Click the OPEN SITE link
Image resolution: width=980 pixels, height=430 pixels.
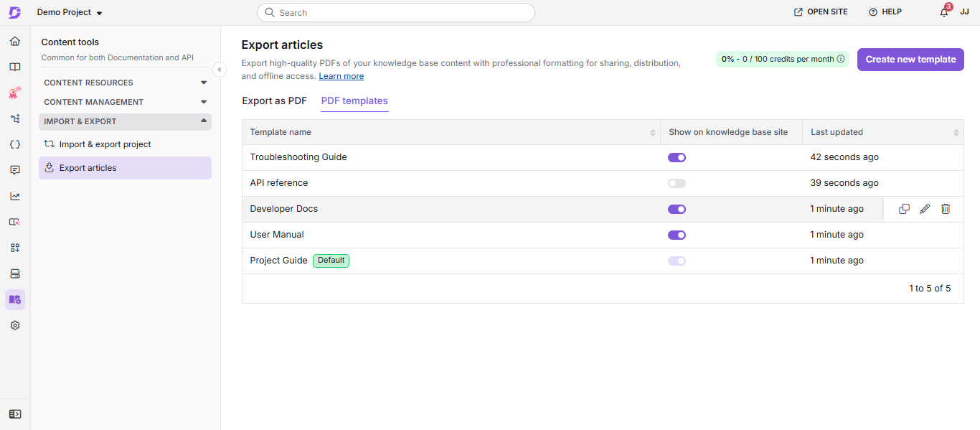click(x=821, y=12)
